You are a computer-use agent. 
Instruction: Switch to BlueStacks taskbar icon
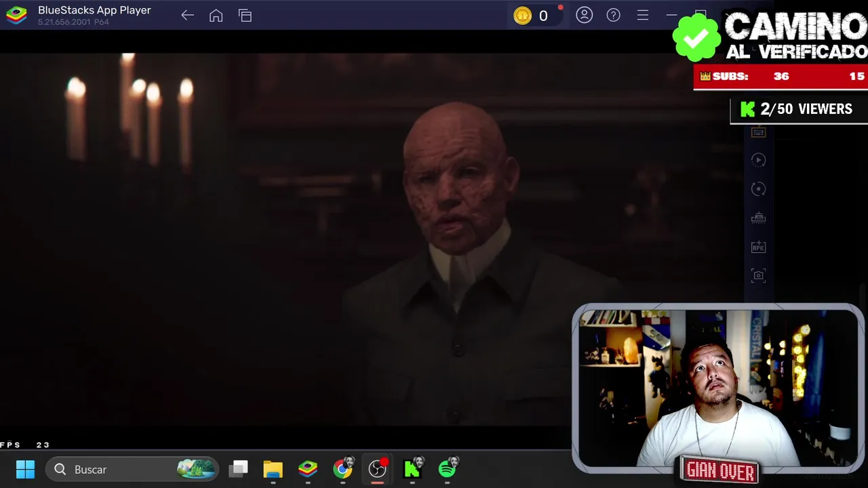coord(308,469)
